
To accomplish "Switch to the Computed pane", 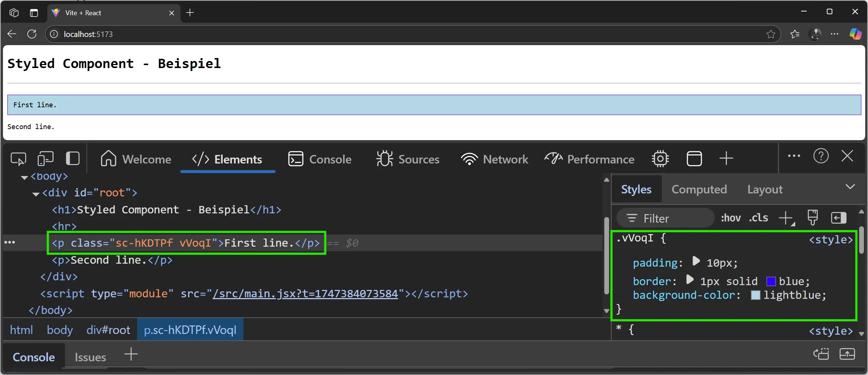I will pos(699,189).
